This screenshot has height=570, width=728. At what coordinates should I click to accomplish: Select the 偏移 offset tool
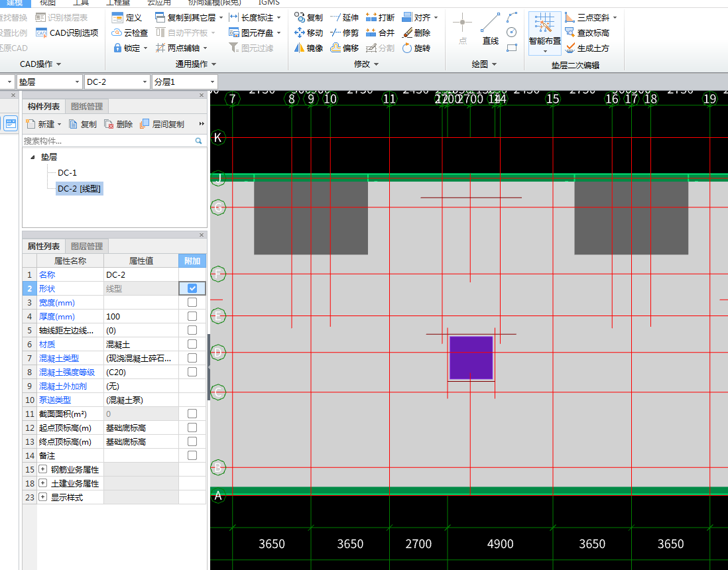(345, 48)
